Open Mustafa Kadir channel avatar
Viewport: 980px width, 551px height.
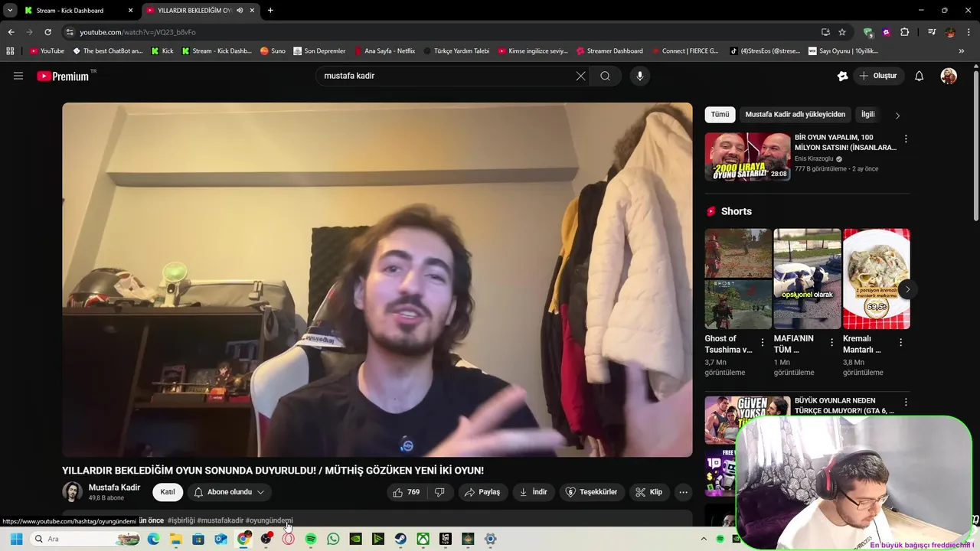coord(72,492)
